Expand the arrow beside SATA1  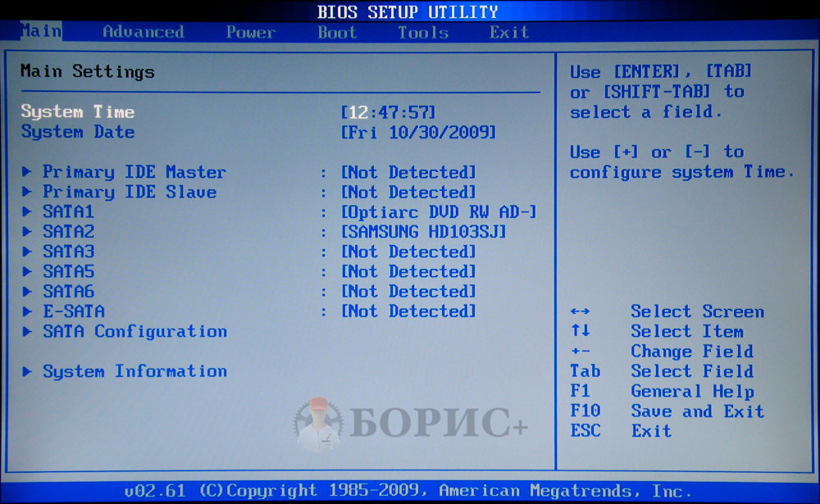[x=27, y=211]
